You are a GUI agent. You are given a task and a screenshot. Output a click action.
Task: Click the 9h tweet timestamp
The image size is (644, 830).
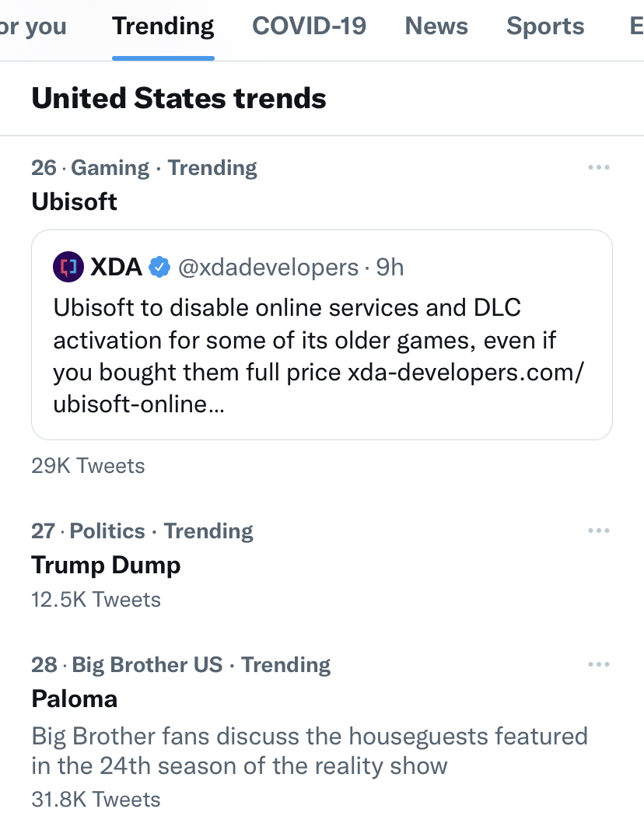390,268
